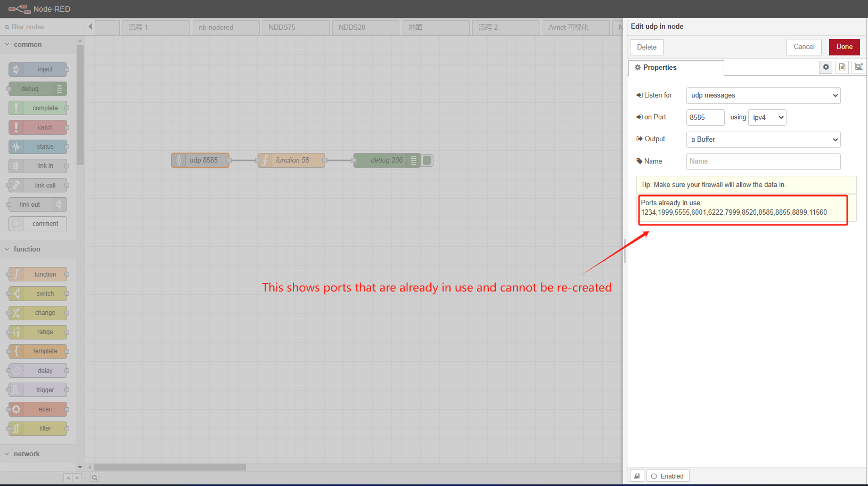The width and height of the screenshot is (868, 486).
Task: Open the NDDS20 flow tab
Action: [x=366, y=27]
